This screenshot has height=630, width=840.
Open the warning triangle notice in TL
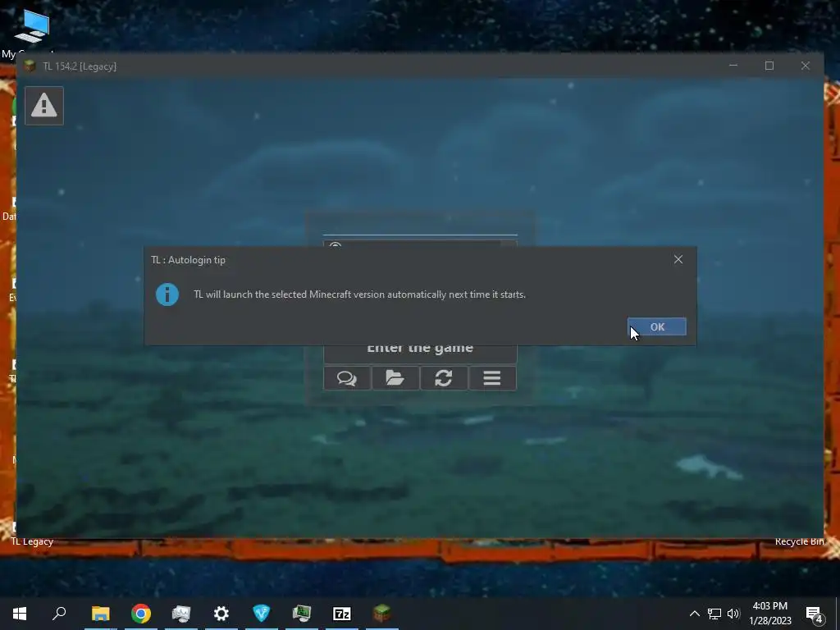(44, 106)
